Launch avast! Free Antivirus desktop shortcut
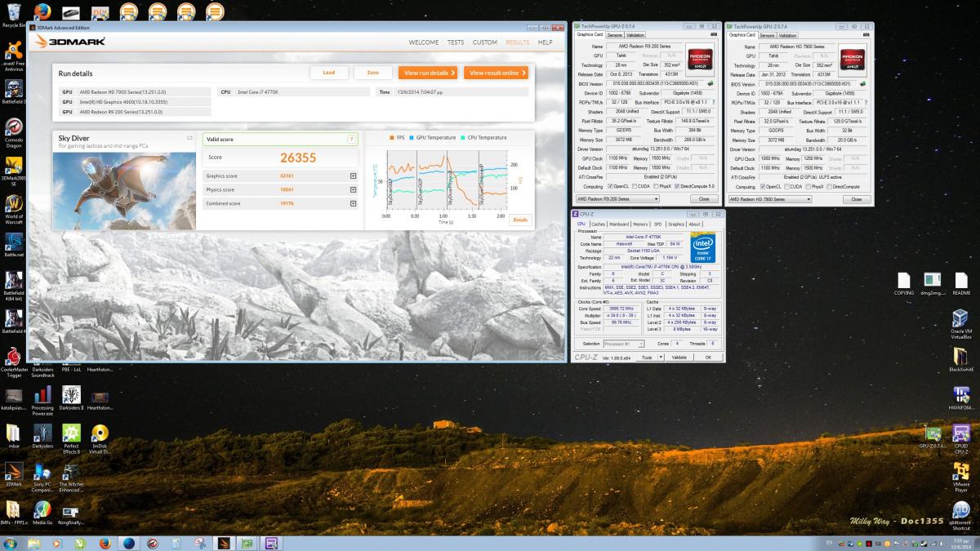 click(13, 56)
